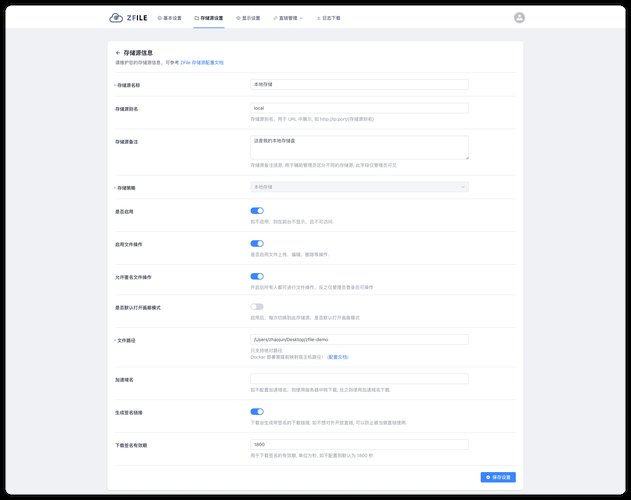Open the 显示设置 tab
The width and height of the screenshot is (631, 500).
click(x=248, y=18)
